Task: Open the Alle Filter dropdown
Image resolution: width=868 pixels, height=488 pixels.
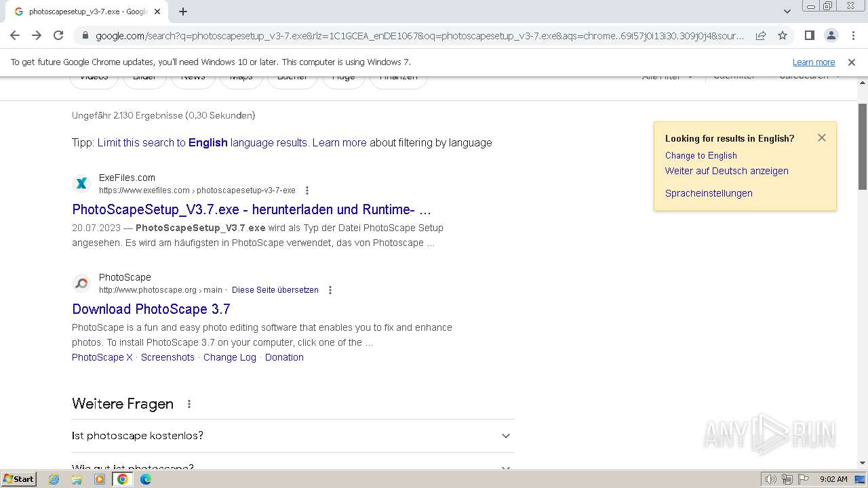Action: coord(667,79)
